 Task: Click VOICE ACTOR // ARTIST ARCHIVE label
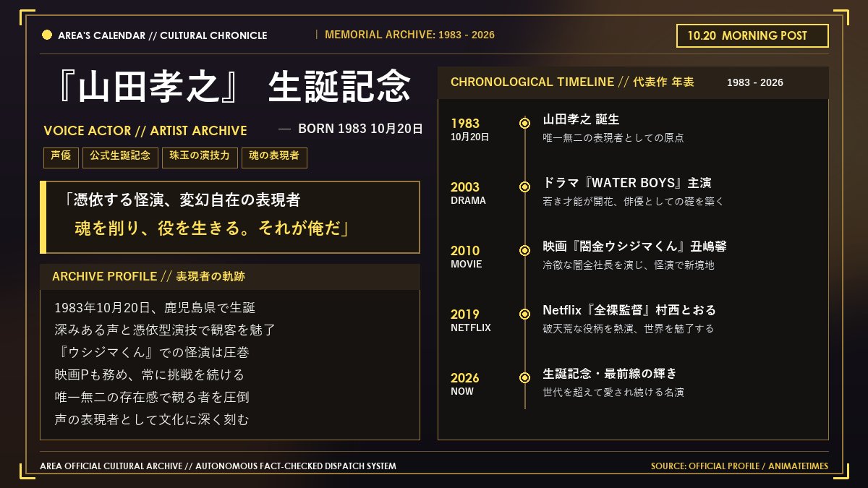(145, 131)
